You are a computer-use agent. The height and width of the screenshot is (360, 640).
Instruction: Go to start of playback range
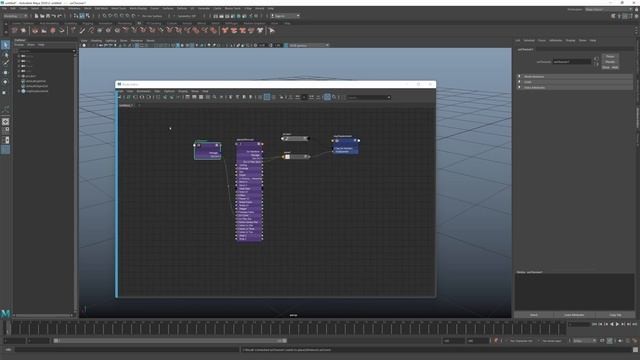coord(594,324)
